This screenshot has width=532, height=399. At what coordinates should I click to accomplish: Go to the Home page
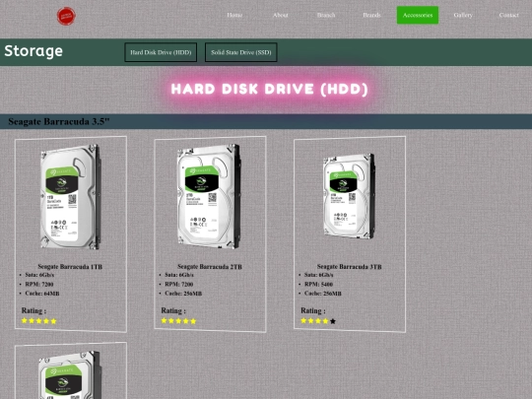pos(234,15)
